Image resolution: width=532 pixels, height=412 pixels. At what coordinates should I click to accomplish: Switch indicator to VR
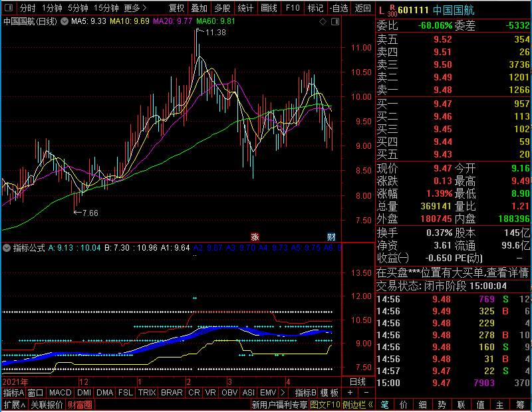click(x=210, y=393)
